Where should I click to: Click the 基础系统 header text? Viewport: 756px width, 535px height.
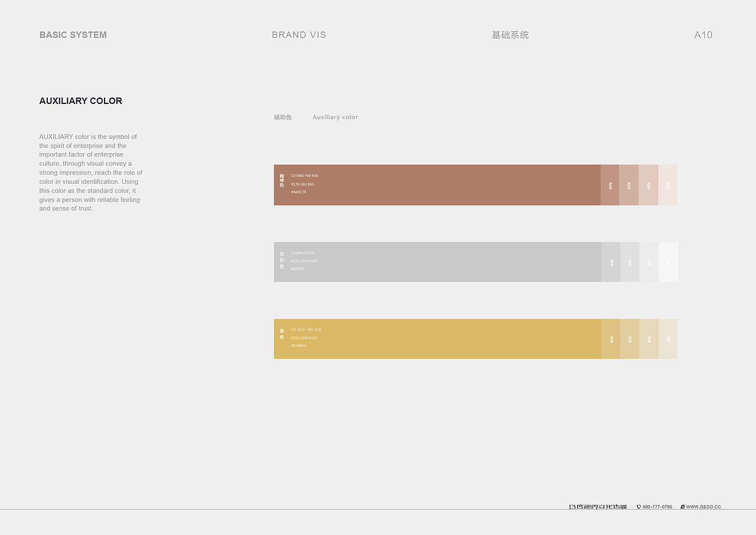pos(510,35)
